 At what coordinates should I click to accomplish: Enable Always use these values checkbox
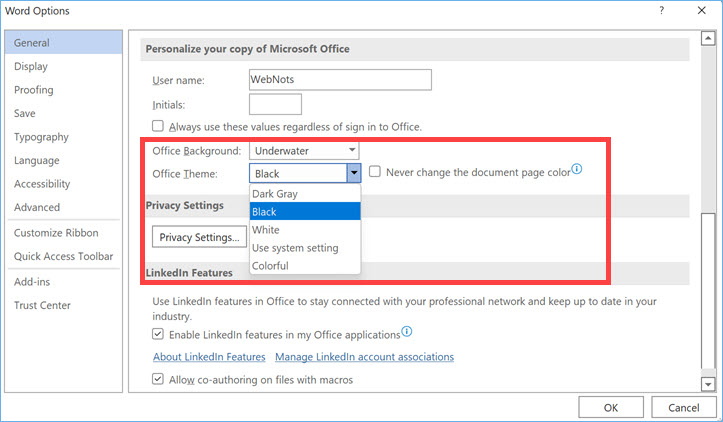157,127
